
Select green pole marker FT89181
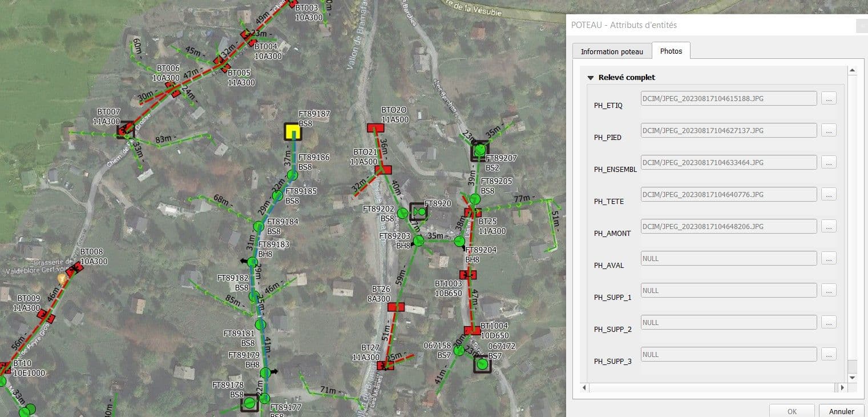tap(260, 325)
